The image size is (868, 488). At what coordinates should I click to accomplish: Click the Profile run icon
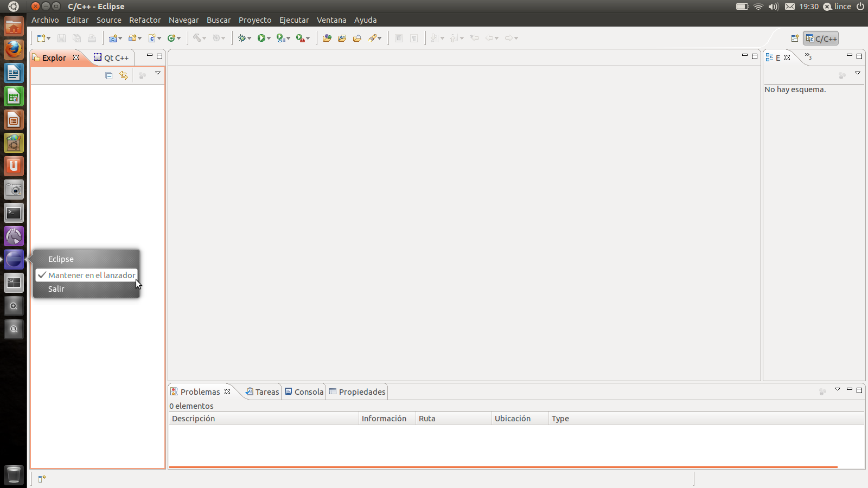280,38
